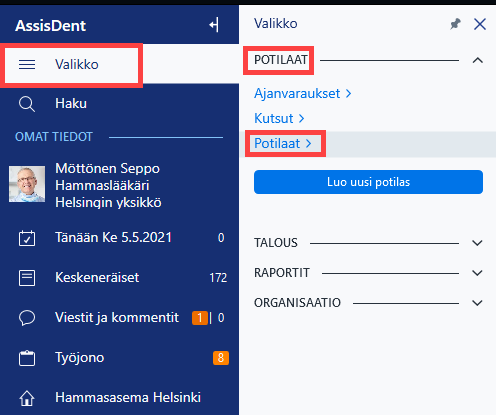Select the Hammasasema Helsinki home icon

(x=27, y=398)
